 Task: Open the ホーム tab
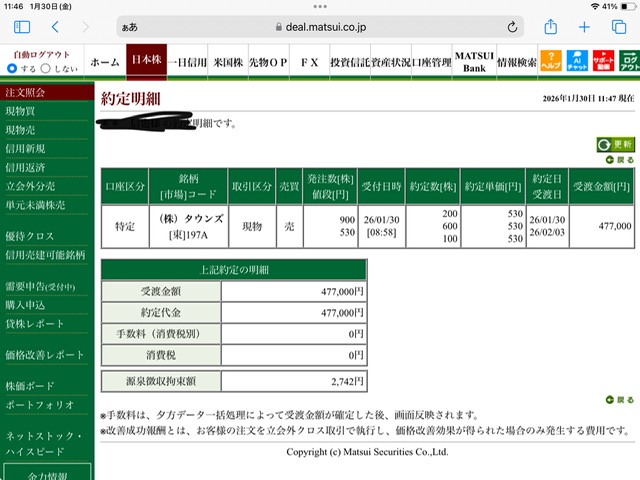(105, 62)
